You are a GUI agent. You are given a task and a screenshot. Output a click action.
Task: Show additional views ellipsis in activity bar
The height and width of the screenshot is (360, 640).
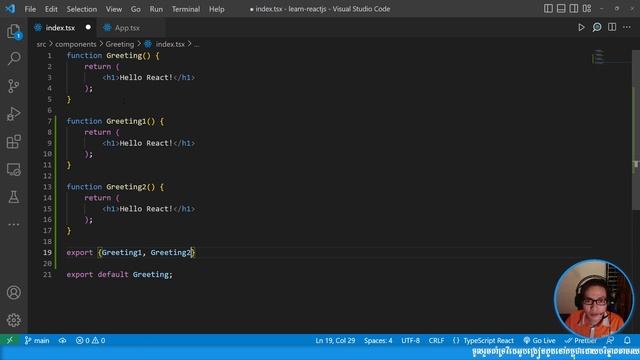pyautogui.click(x=14, y=224)
